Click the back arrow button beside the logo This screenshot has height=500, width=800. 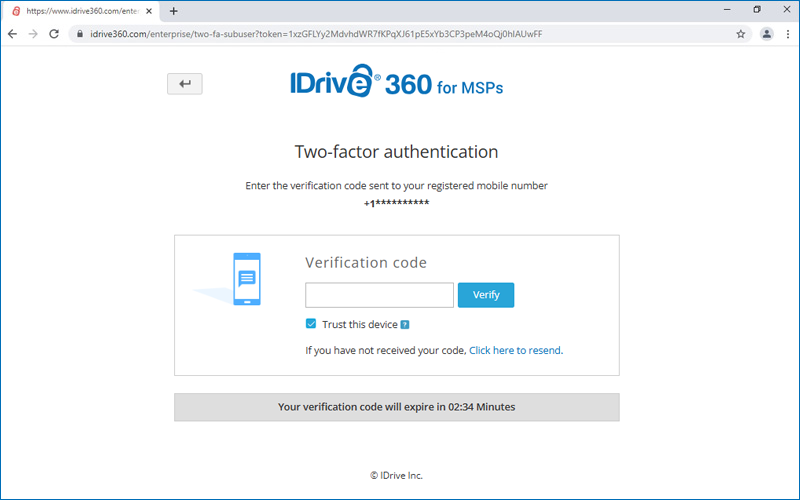tap(185, 84)
